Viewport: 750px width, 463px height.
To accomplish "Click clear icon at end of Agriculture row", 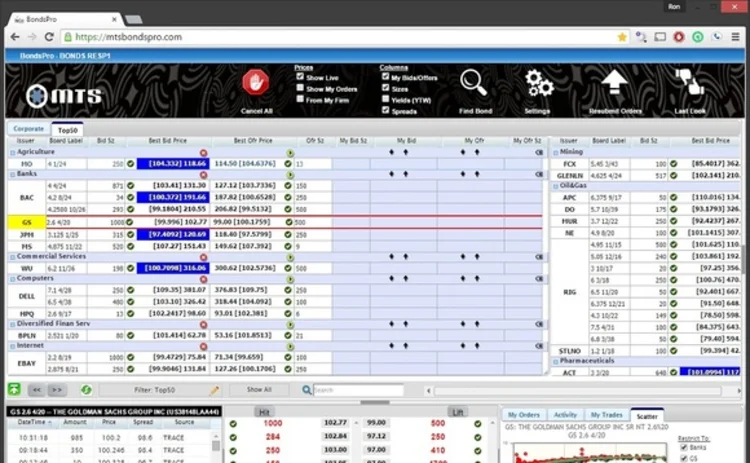I will [x=539, y=153].
